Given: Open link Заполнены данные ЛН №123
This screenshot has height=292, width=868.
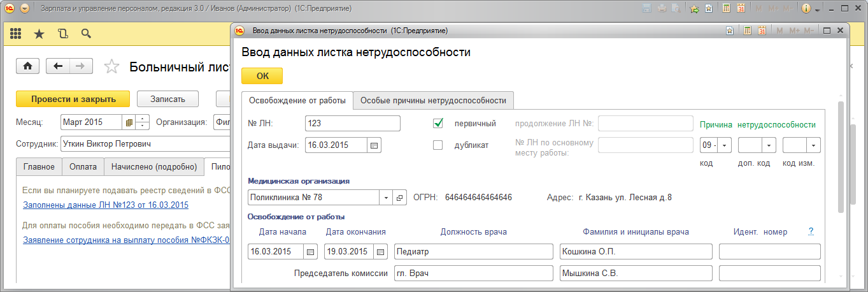Looking at the screenshot, I should [106, 205].
